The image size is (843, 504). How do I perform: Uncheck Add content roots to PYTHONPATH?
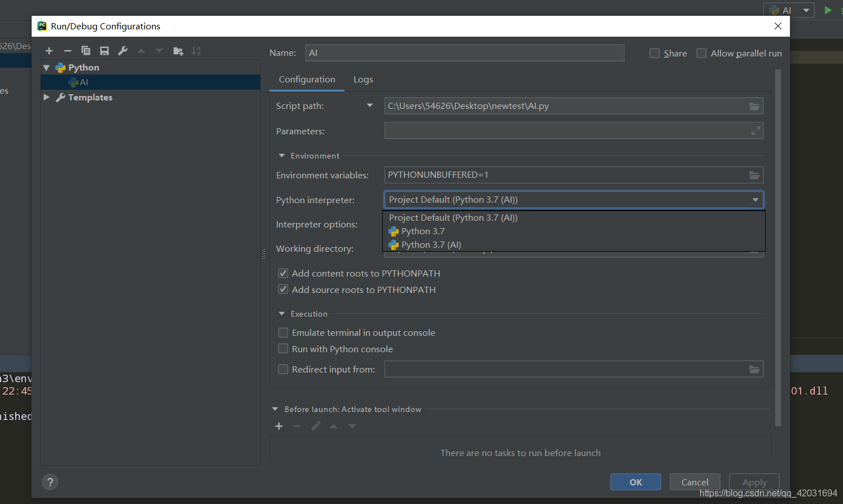click(x=283, y=273)
